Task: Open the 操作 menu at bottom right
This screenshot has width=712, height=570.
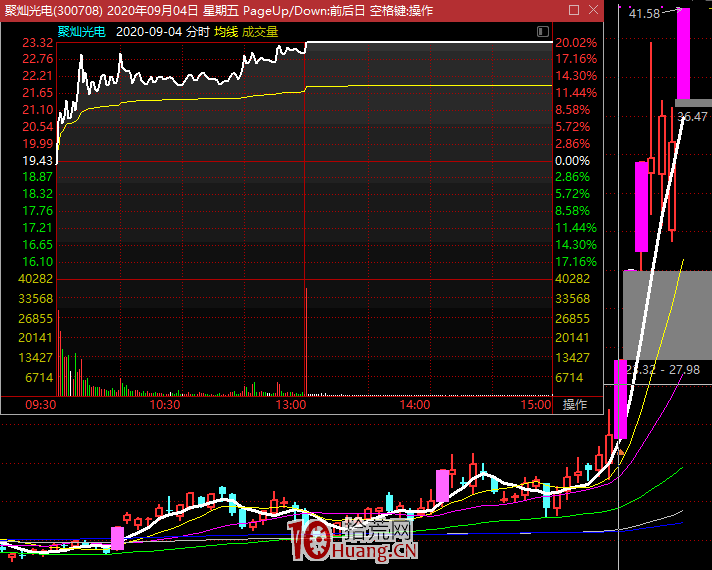Action: point(575,405)
